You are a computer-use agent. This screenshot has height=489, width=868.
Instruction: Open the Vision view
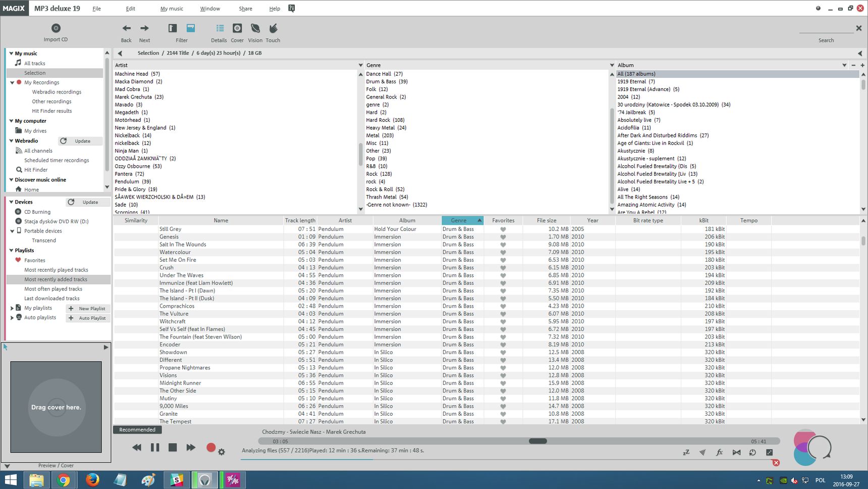point(255,28)
